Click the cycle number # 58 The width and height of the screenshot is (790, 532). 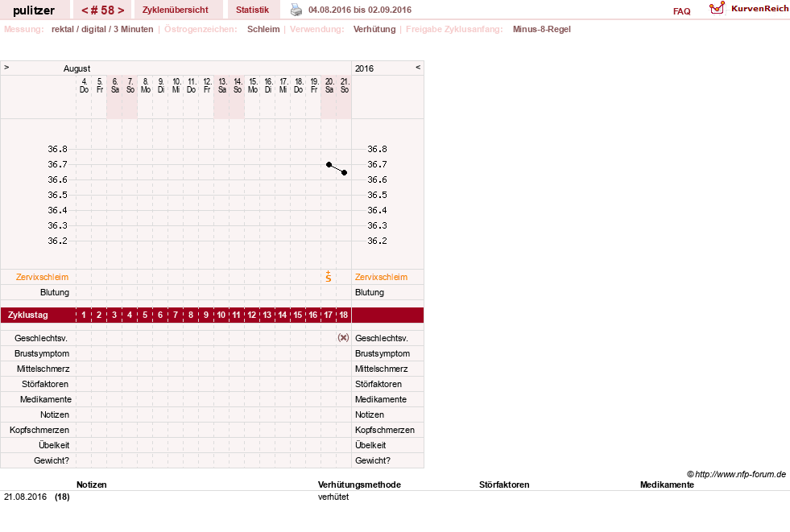(x=103, y=10)
